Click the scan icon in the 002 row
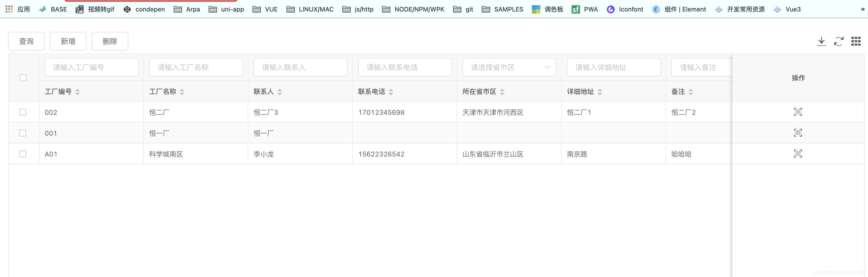Image resolution: width=868 pixels, height=277 pixels. coord(798,112)
